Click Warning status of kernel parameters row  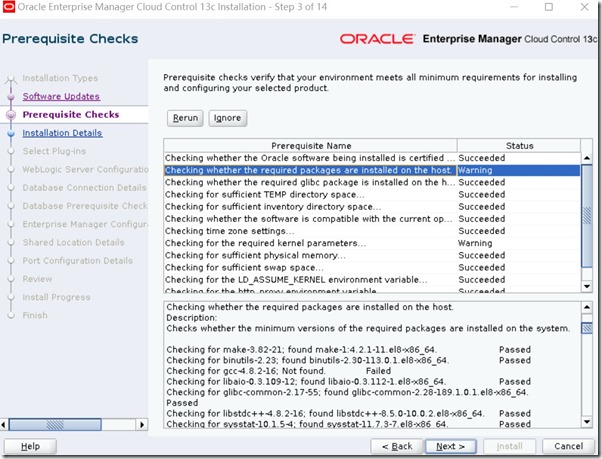(475, 243)
